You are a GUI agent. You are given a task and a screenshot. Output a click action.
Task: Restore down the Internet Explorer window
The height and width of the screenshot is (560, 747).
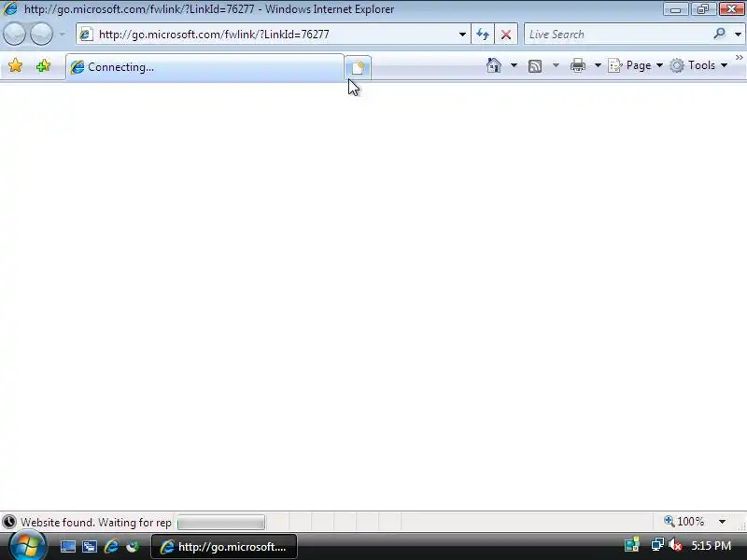pos(703,9)
